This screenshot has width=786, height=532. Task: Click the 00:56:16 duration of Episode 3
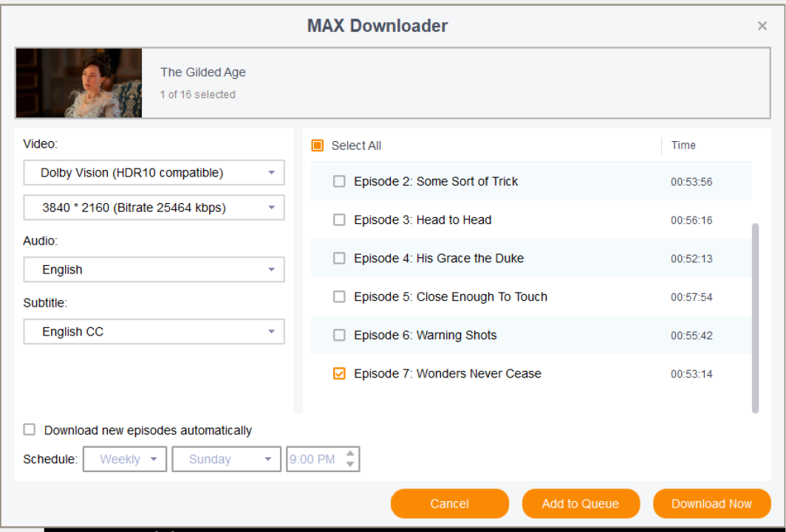(691, 220)
